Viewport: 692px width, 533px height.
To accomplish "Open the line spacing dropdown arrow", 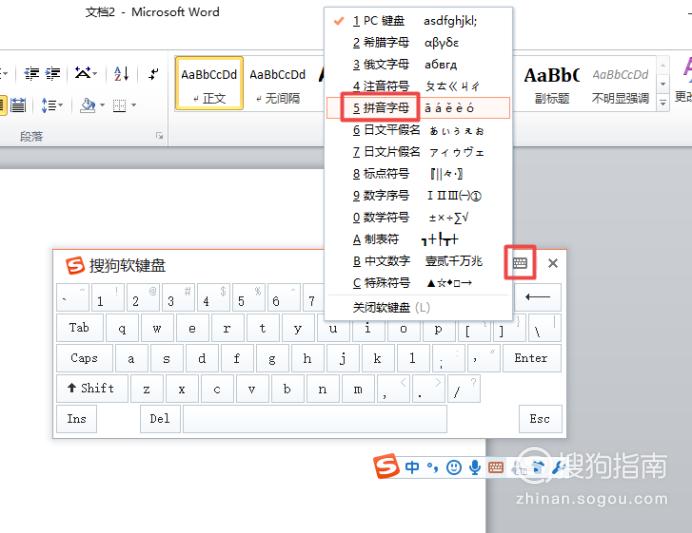I will click(x=60, y=105).
